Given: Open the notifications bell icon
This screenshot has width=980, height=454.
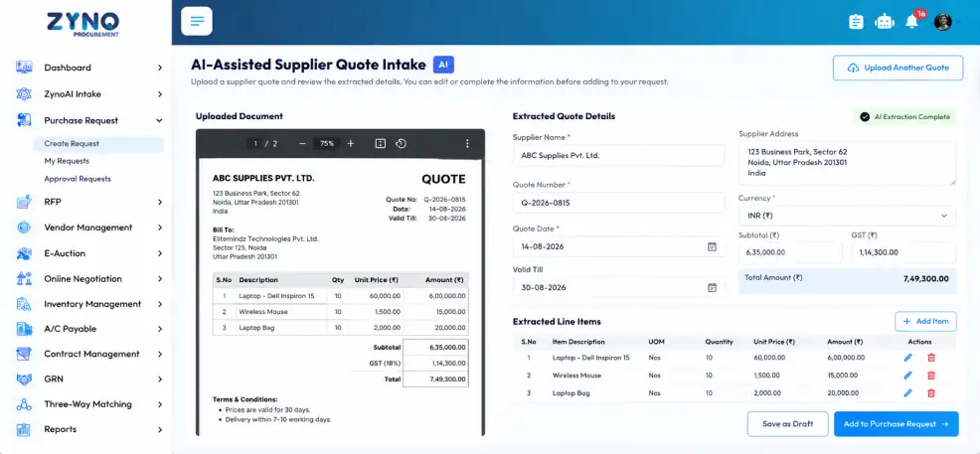Looking at the screenshot, I should pos(911,22).
